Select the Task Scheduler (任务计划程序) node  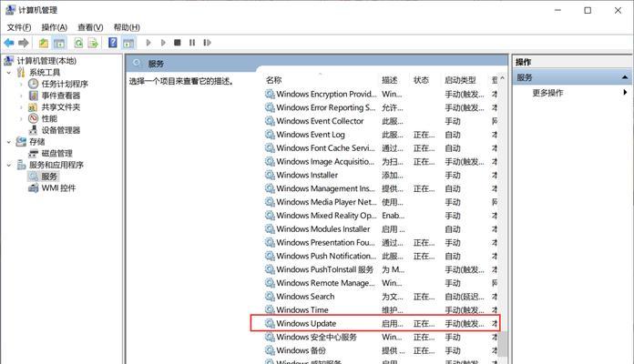coord(65,84)
